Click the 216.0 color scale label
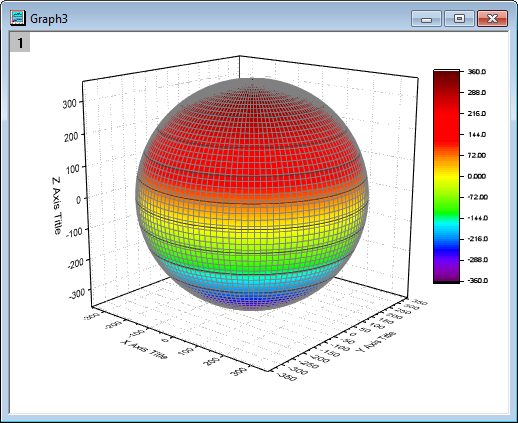This screenshot has width=518, height=423. [477, 114]
